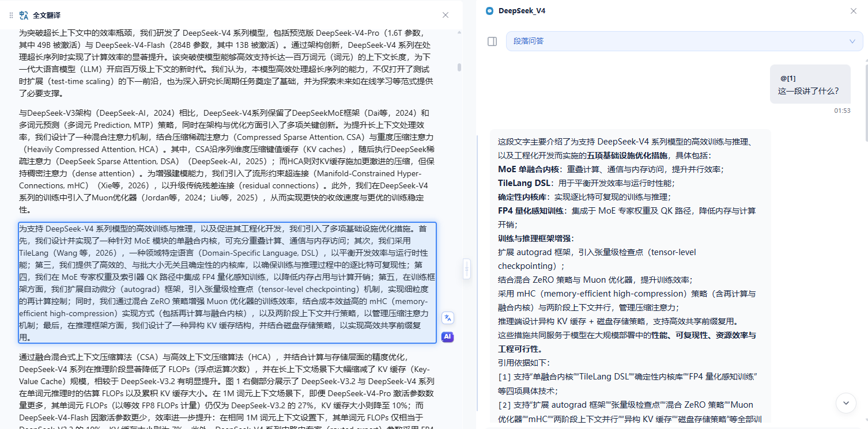The height and width of the screenshot is (429, 868).
Task: Click the drag handle beside 全文翻译 title
Action: [11, 15]
